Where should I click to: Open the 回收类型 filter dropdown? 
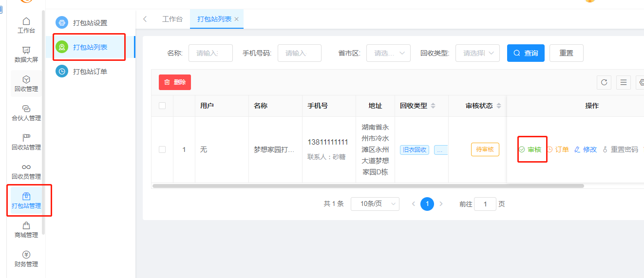(x=477, y=53)
